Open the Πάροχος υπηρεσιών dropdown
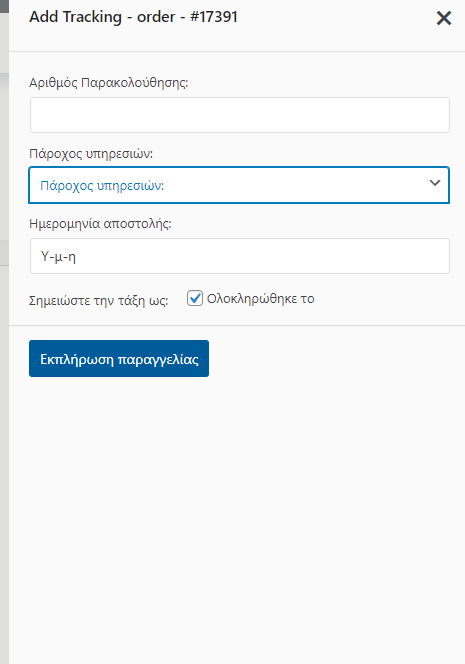The width and height of the screenshot is (465, 664). coord(239,185)
